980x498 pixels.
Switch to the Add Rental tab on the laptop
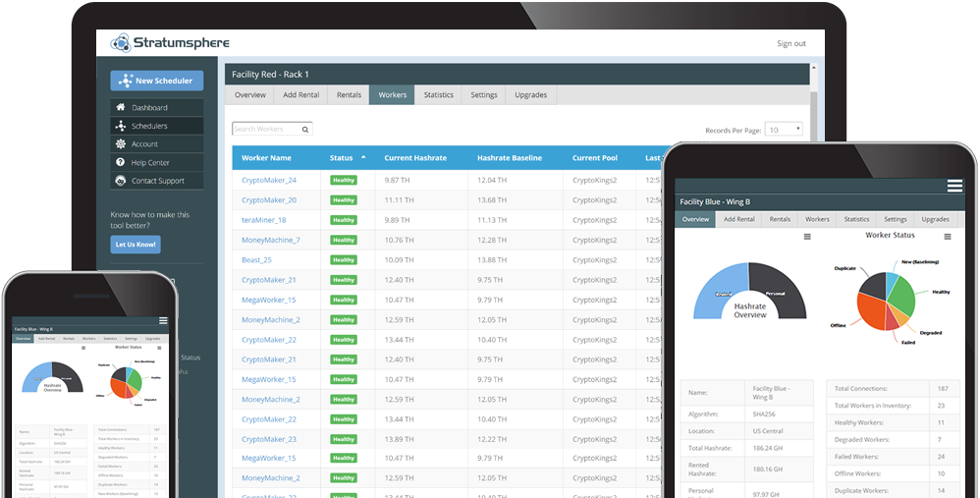click(x=300, y=95)
